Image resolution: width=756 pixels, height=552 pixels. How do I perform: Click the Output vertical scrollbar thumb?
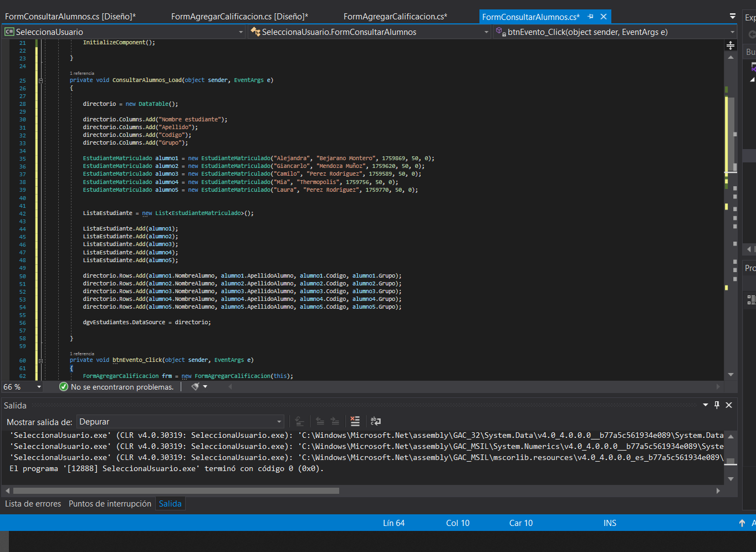pos(731,461)
